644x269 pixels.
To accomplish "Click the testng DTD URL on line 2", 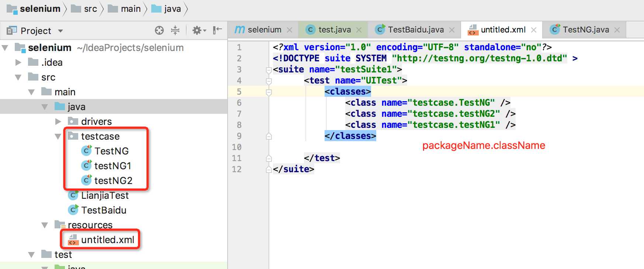I will click(479, 58).
